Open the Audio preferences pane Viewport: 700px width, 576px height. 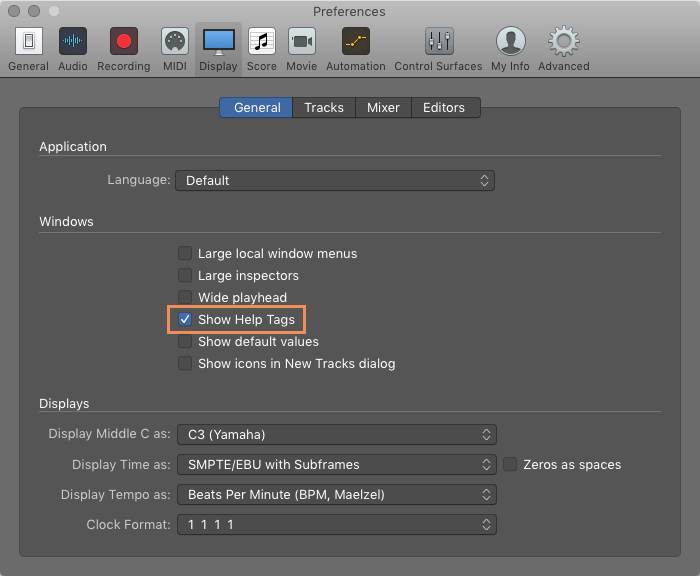[73, 41]
